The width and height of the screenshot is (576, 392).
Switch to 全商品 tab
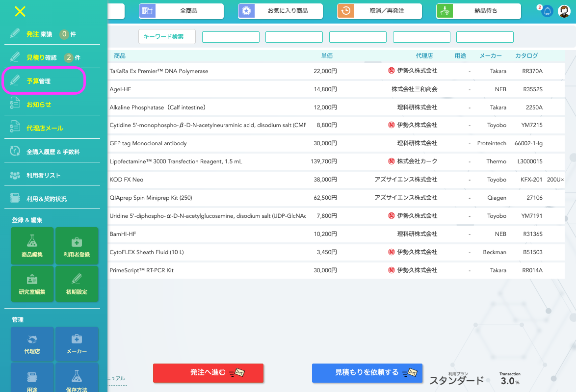(182, 11)
